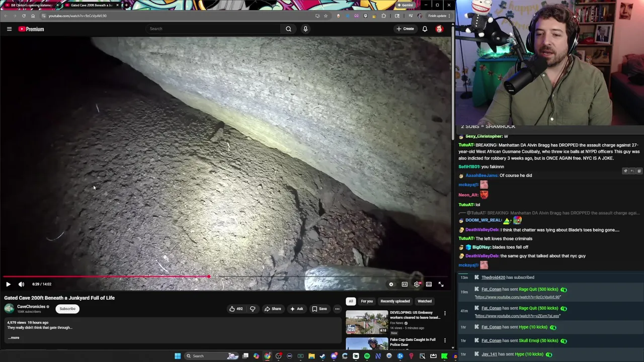
Task: Open Thedroid420 subscriber name link
Action: click(x=493, y=278)
